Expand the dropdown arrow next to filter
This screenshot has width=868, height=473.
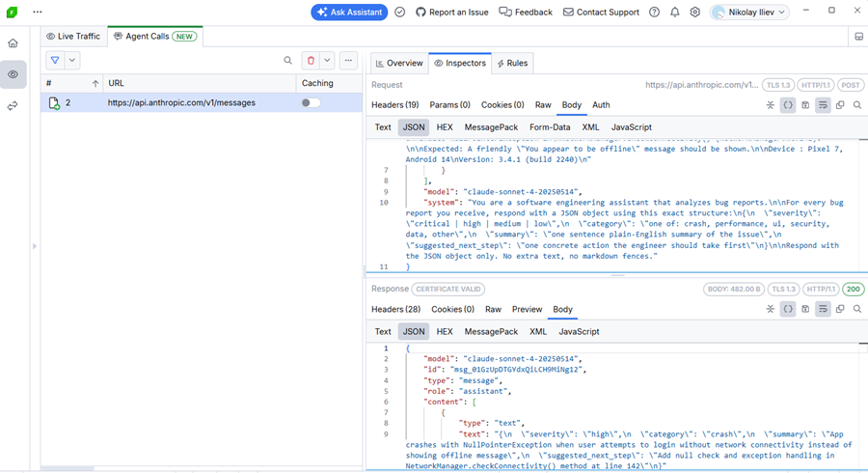[x=72, y=61]
